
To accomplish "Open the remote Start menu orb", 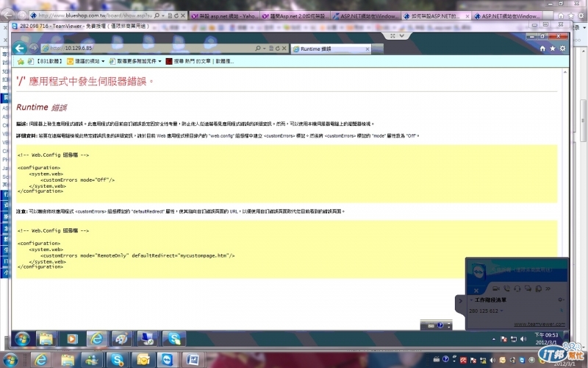I will point(23,339).
